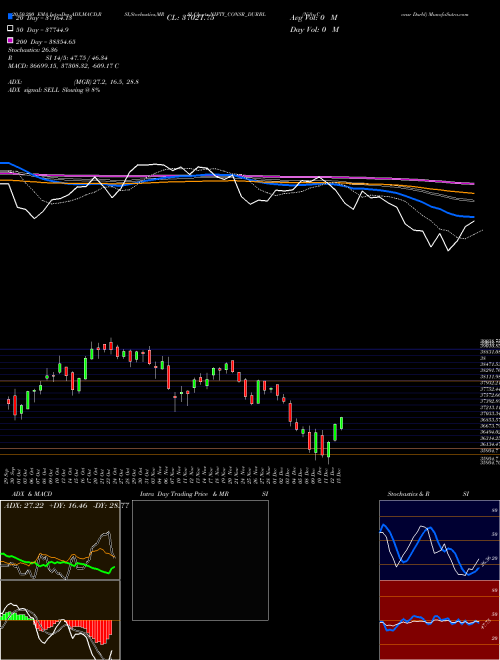
Task: Click the 'Stochastics: 26.36' reading
Action: 32,50
